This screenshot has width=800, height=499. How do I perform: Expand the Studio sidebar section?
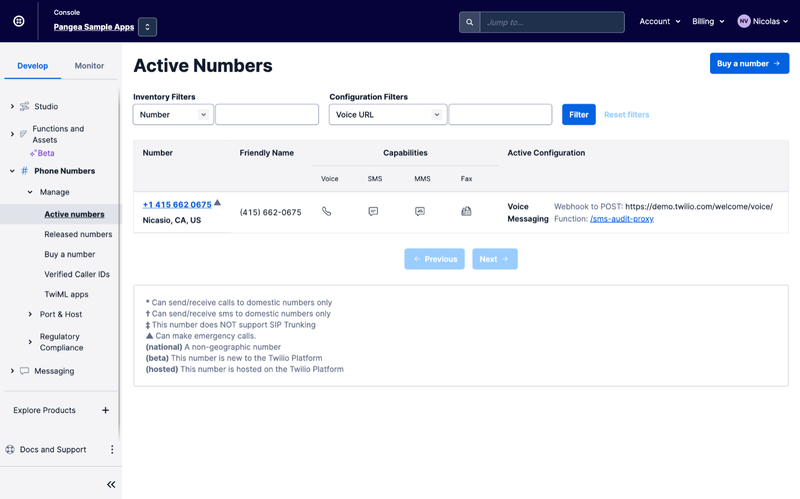tap(12, 106)
